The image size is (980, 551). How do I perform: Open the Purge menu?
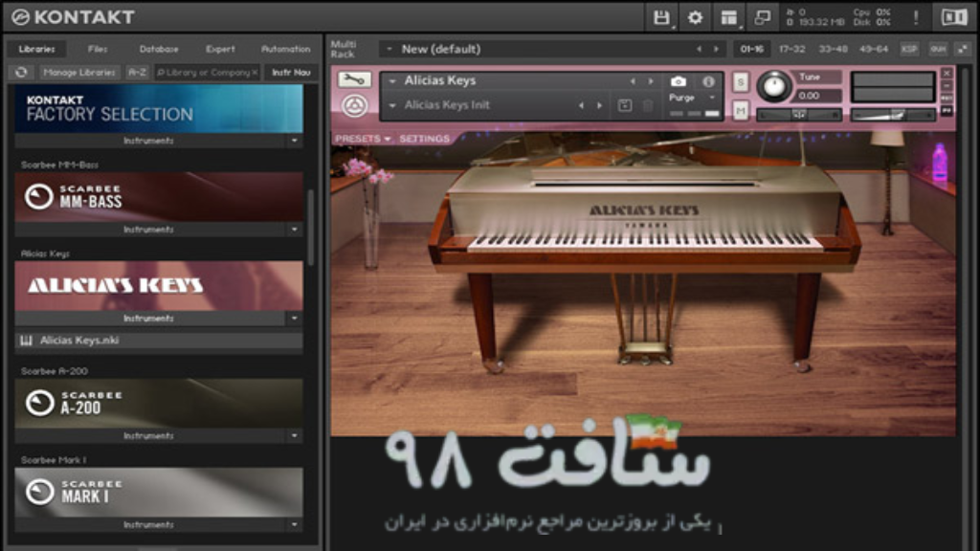coord(693,99)
